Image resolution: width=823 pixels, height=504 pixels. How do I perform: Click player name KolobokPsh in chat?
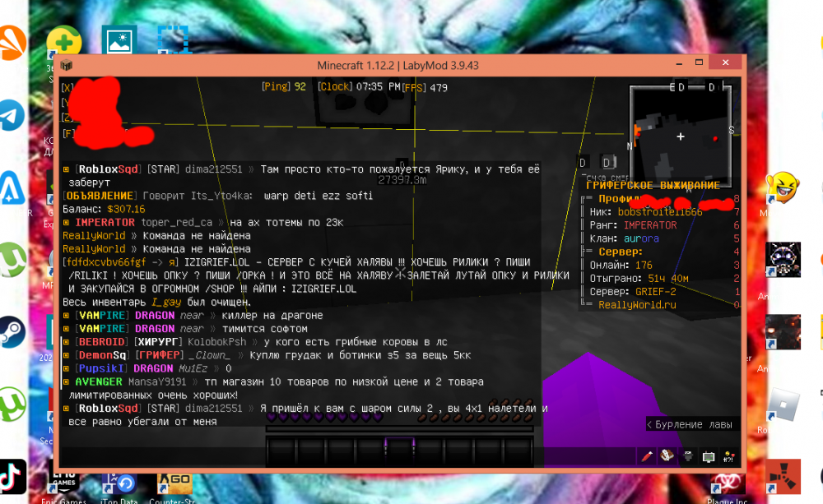216,342
